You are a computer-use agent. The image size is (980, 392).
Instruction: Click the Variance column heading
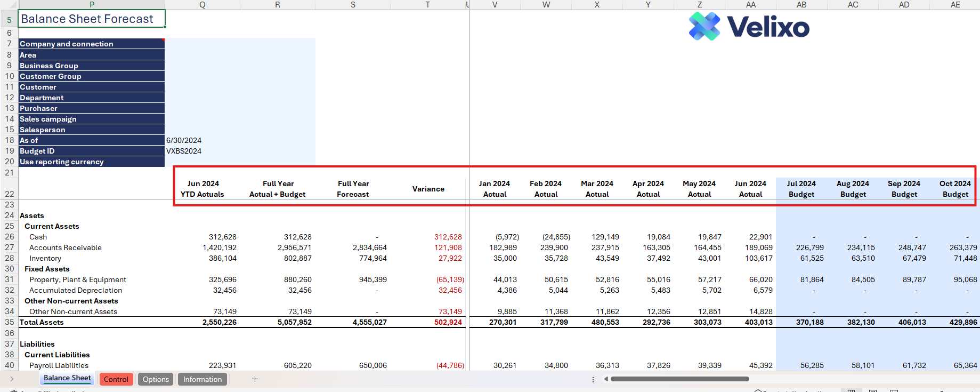click(x=428, y=189)
